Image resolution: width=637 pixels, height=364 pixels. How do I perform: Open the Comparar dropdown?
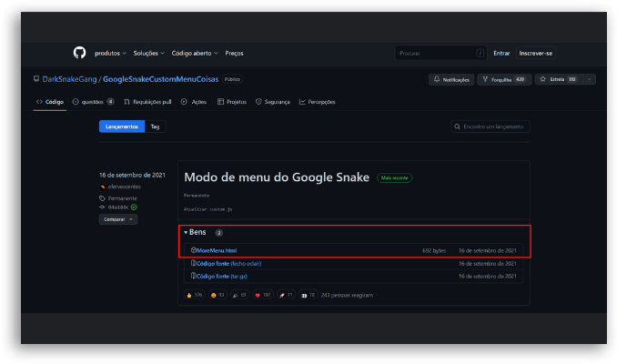tap(118, 219)
